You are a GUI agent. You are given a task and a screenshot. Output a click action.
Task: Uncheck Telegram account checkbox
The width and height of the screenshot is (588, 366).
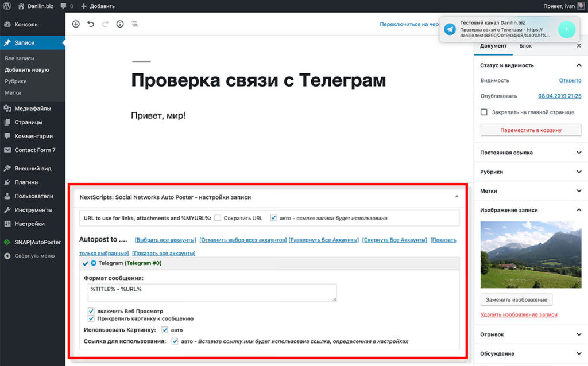[x=85, y=263]
